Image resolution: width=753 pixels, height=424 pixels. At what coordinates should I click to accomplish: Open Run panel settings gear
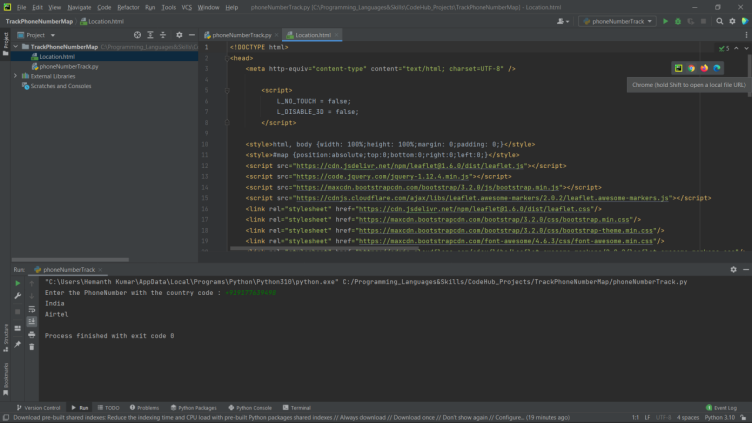[733, 270]
